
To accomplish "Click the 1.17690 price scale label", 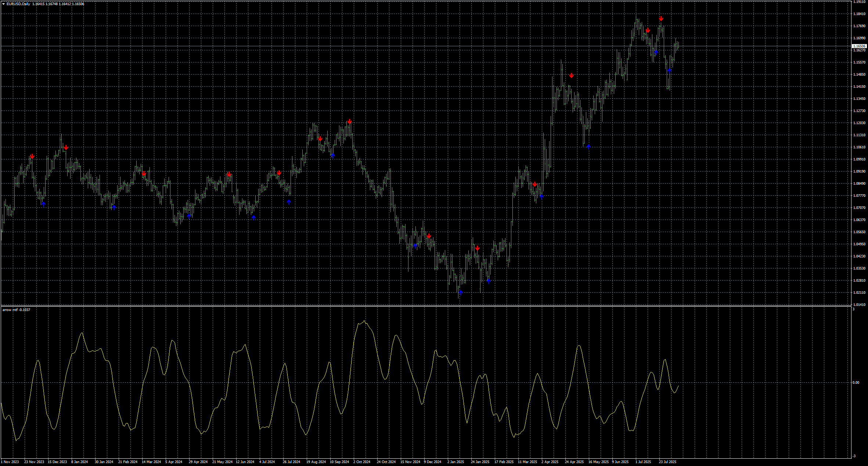I will coord(858,26).
